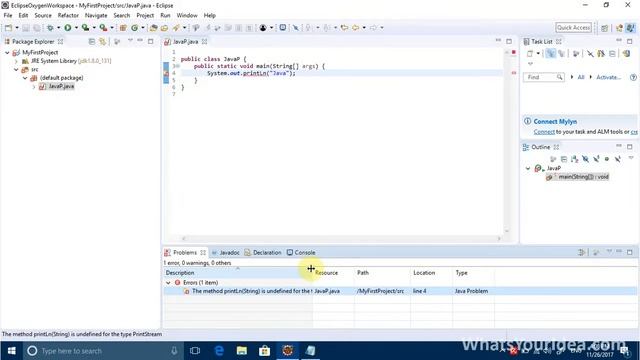
Task: Select main(String[]) in Outline view
Action: click(x=578, y=177)
